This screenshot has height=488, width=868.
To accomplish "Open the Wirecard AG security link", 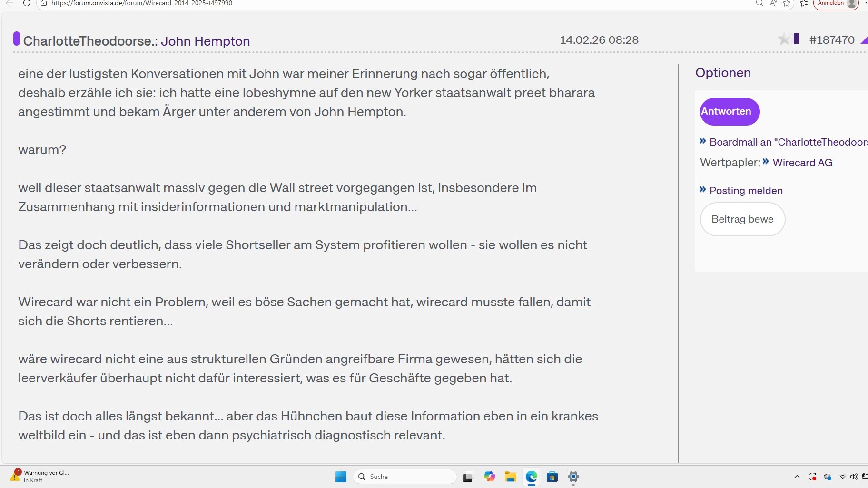I will 802,163.
